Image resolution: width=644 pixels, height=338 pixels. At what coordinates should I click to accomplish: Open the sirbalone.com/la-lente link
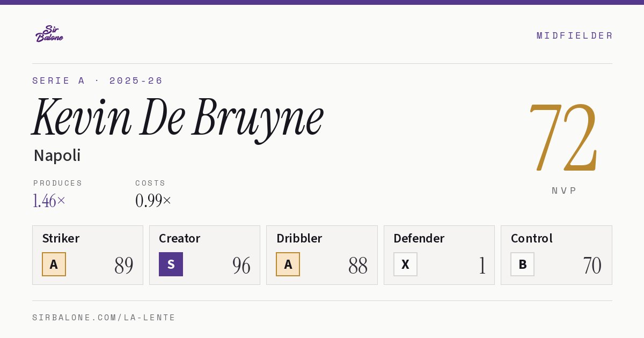pyautogui.click(x=104, y=318)
